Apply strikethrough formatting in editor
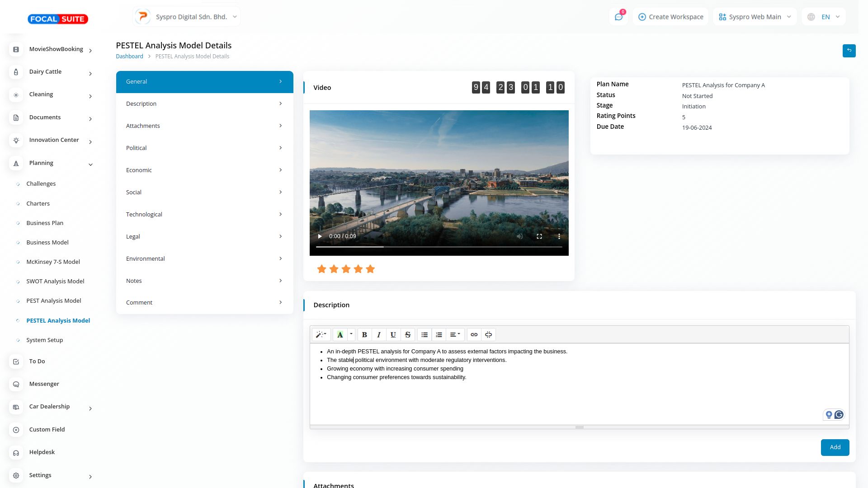The width and height of the screenshot is (868, 488). (x=408, y=335)
